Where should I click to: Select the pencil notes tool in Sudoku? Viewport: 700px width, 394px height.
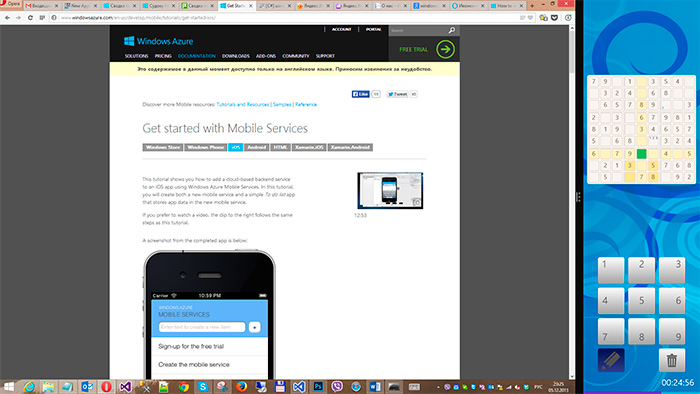tap(611, 360)
